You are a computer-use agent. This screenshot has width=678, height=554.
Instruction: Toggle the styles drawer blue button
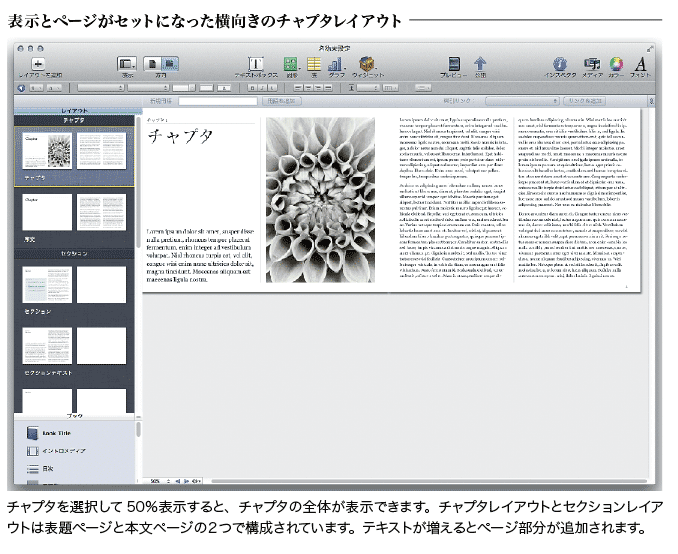coord(21,88)
